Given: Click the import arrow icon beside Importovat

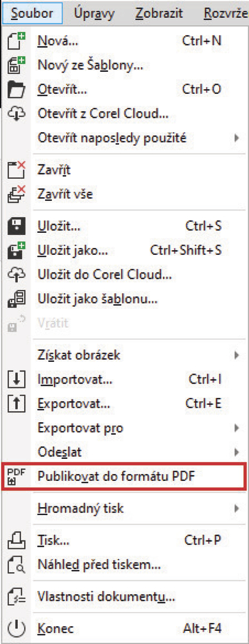Looking at the screenshot, I should pyautogui.click(x=17, y=379).
